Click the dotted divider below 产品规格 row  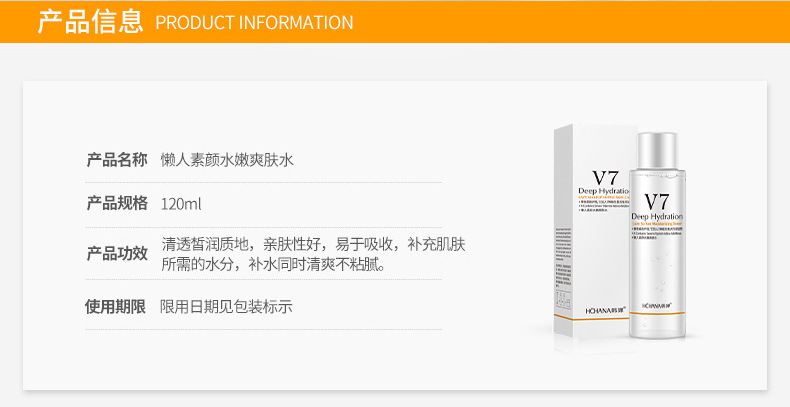(x=272, y=227)
